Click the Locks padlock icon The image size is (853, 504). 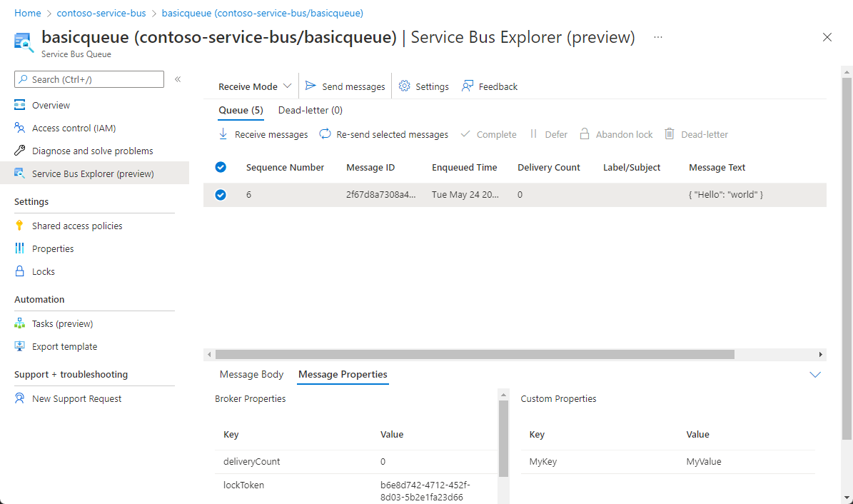(x=19, y=271)
